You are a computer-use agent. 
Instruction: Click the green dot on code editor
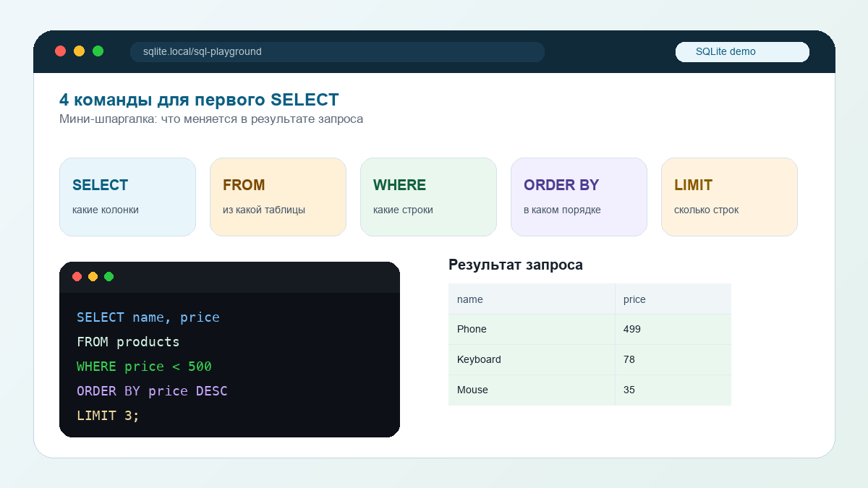tap(109, 277)
